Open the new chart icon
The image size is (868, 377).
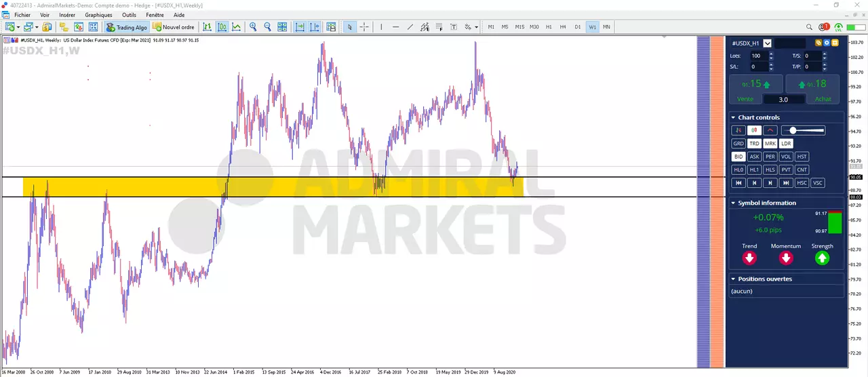click(x=9, y=27)
